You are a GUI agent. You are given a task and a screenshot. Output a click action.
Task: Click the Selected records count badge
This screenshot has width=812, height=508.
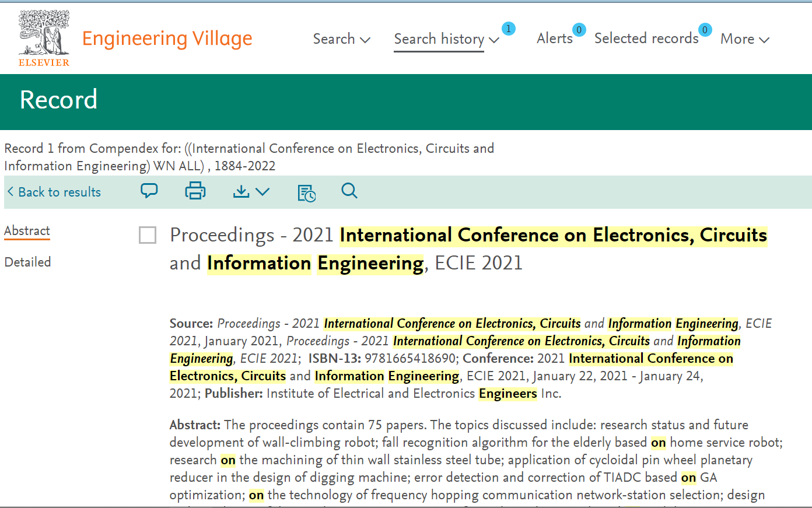(705, 30)
